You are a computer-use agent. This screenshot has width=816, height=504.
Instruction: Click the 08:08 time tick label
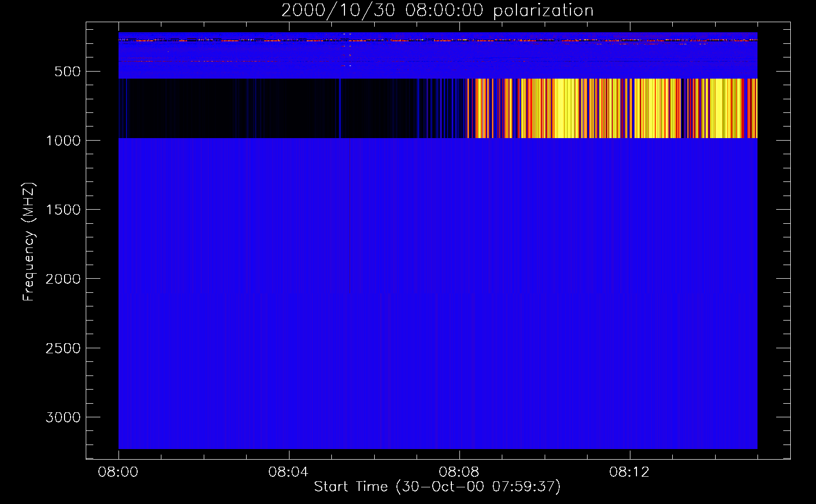459,472
